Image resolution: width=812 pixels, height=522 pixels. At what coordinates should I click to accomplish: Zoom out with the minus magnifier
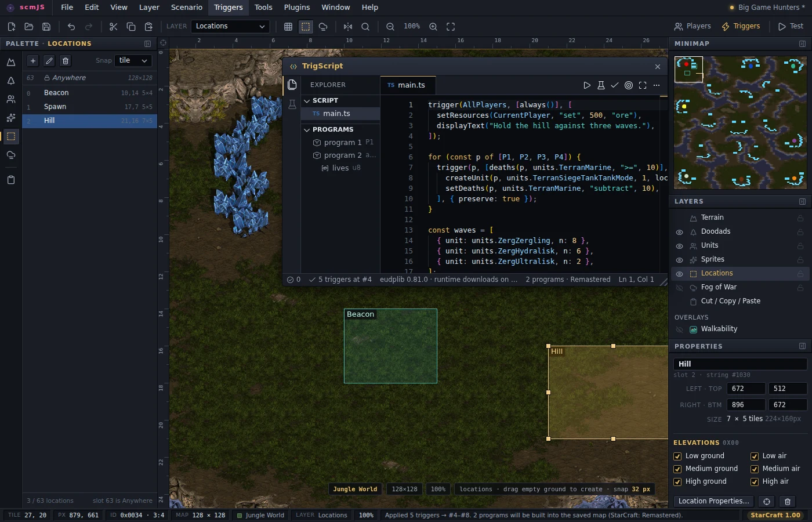(x=390, y=27)
